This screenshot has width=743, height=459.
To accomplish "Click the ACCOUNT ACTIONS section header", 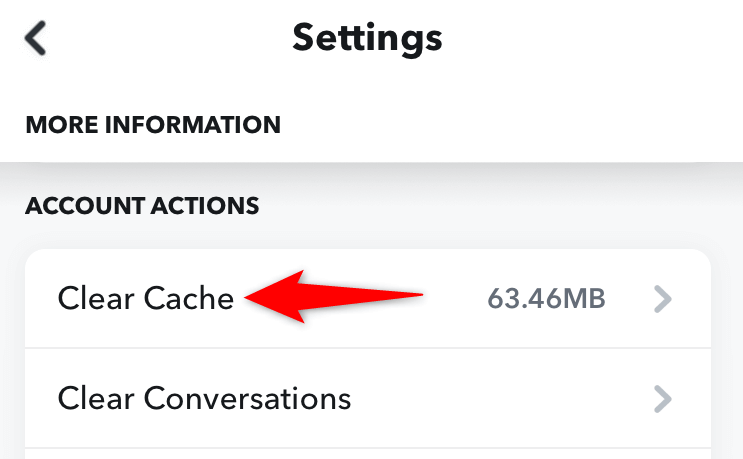I will pyautogui.click(x=142, y=207).
